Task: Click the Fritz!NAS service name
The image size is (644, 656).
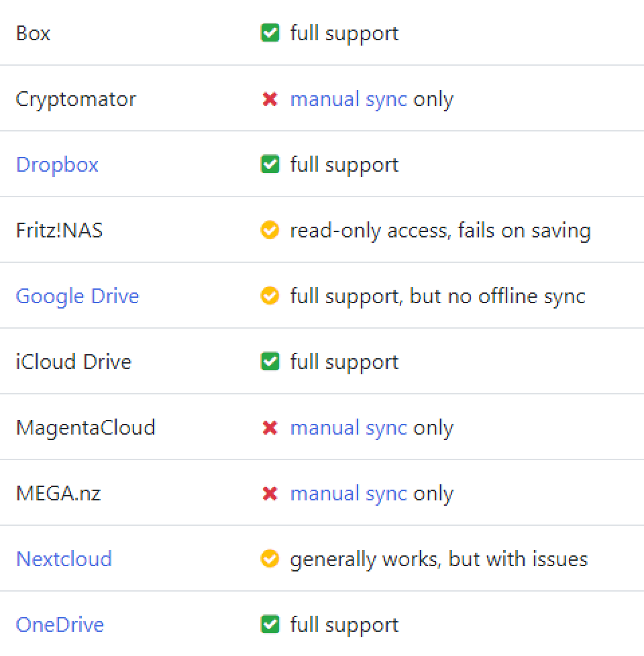Action: [x=60, y=230]
